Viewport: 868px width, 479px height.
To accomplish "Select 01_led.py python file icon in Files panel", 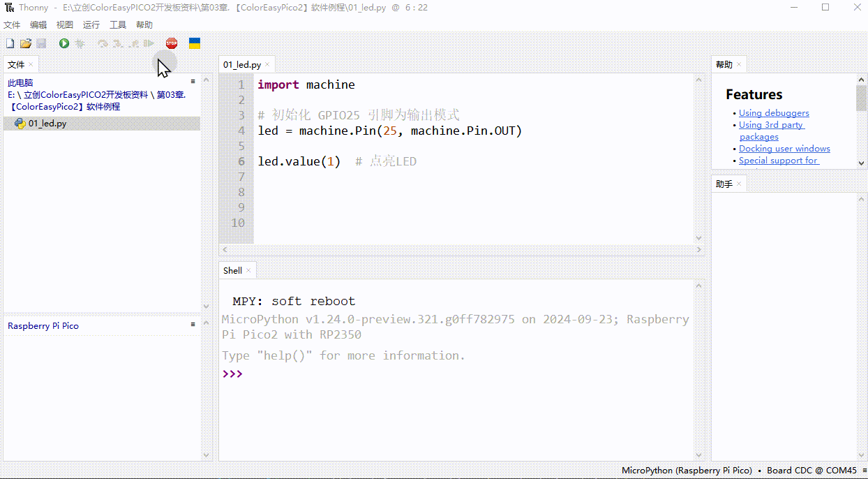I will [20, 124].
